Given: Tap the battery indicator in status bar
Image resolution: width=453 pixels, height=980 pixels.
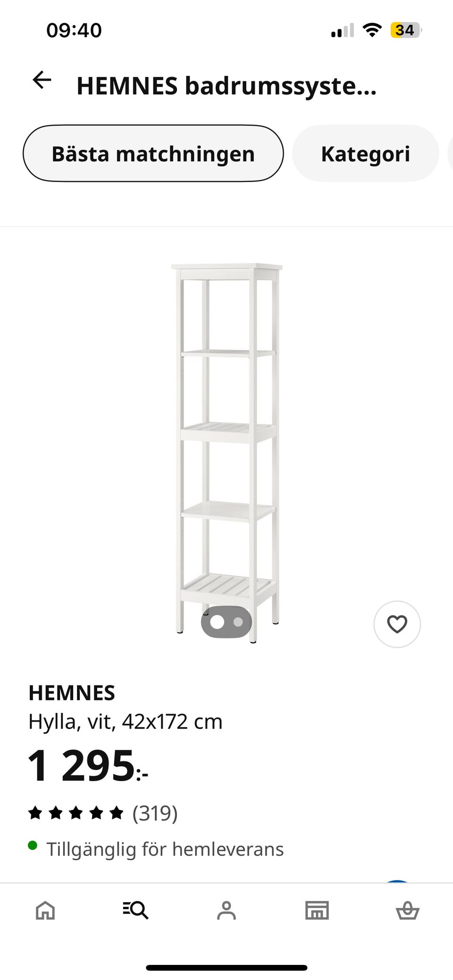Looking at the screenshot, I should pyautogui.click(x=406, y=30).
